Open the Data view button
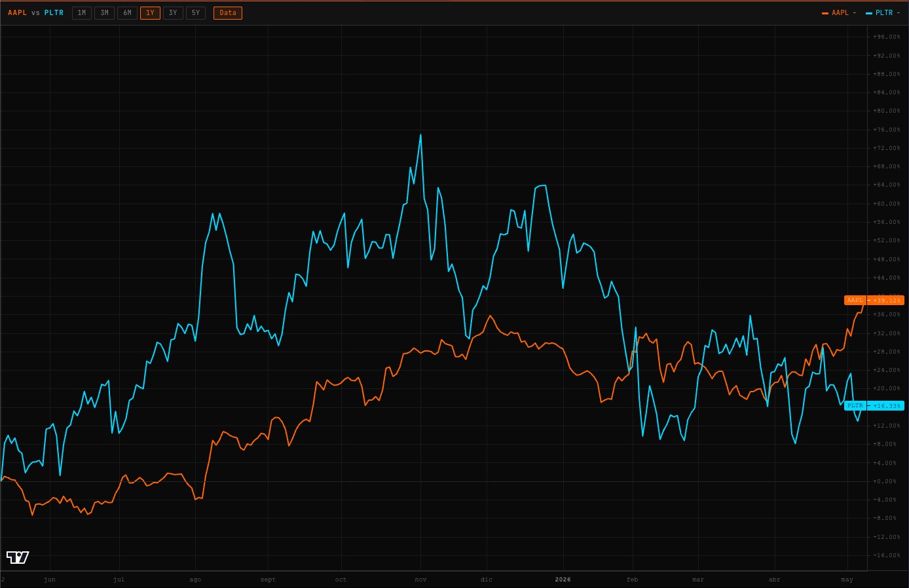The height and width of the screenshot is (588, 909). (228, 12)
